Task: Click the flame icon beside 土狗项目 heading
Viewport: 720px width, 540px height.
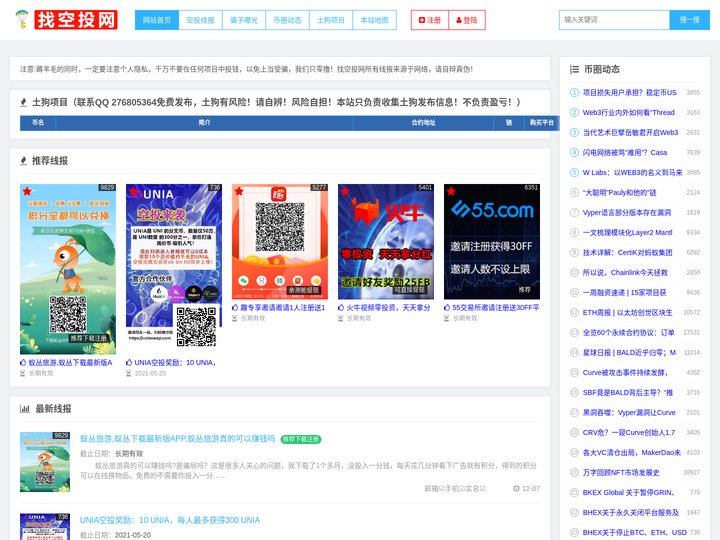Action: coord(24,102)
